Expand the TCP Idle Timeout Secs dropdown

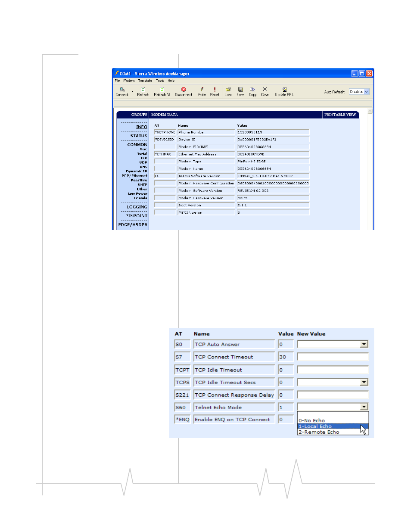(364, 383)
